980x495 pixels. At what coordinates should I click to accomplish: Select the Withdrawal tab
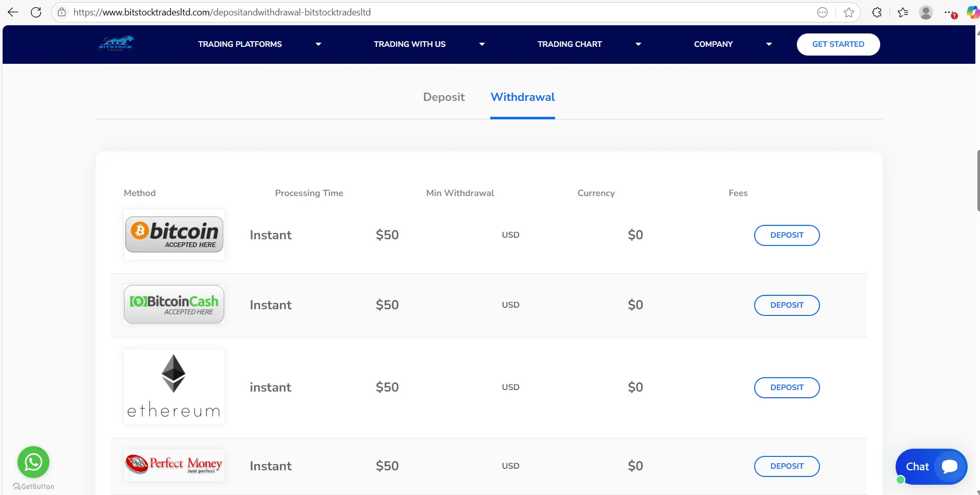click(523, 97)
